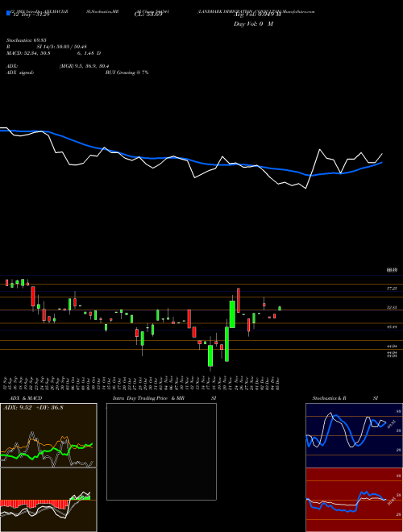Click the 'ADX signal:' label

click(x=20, y=73)
